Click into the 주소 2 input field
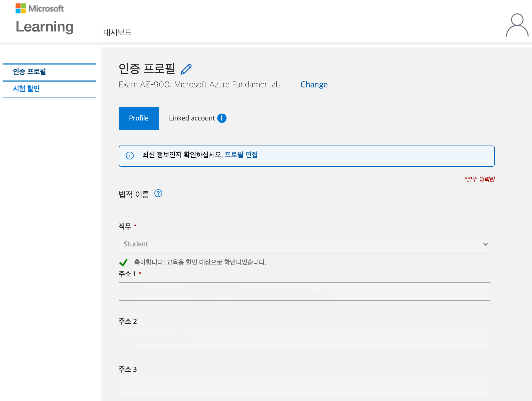This screenshot has height=401, width=532. coord(304,339)
